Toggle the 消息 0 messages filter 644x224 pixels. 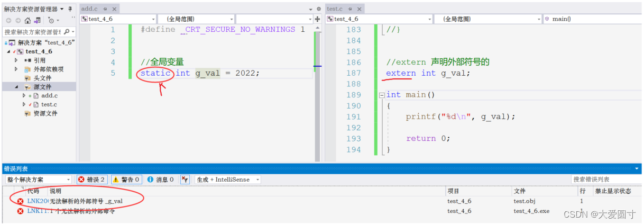(160, 180)
